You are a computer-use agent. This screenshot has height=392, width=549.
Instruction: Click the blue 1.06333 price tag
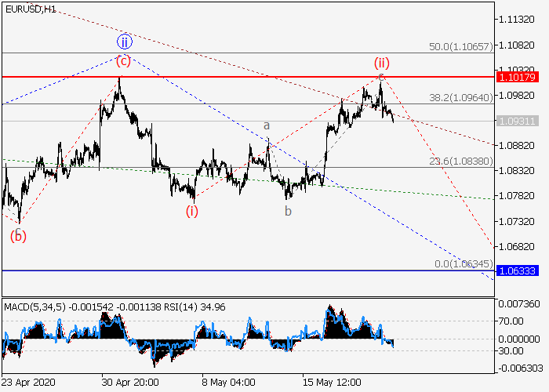click(517, 270)
